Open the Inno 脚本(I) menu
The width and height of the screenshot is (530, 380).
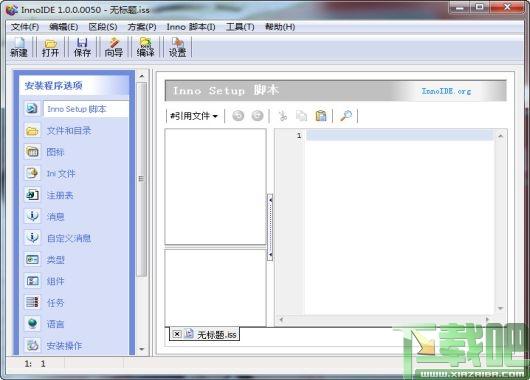[x=191, y=27]
